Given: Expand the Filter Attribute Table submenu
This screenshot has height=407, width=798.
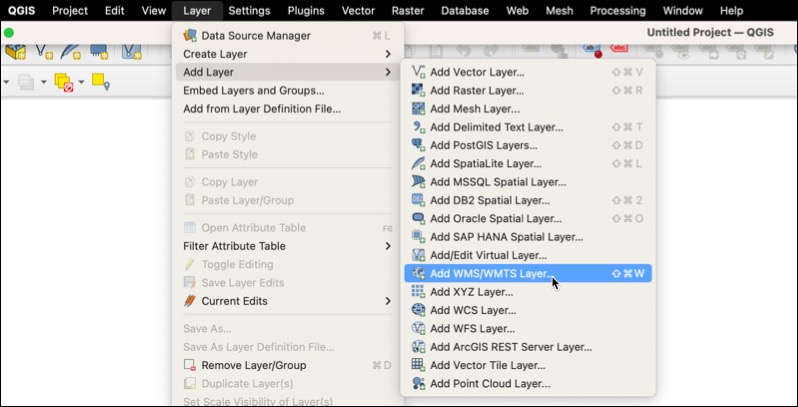Looking at the screenshot, I should (x=287, y=246).
